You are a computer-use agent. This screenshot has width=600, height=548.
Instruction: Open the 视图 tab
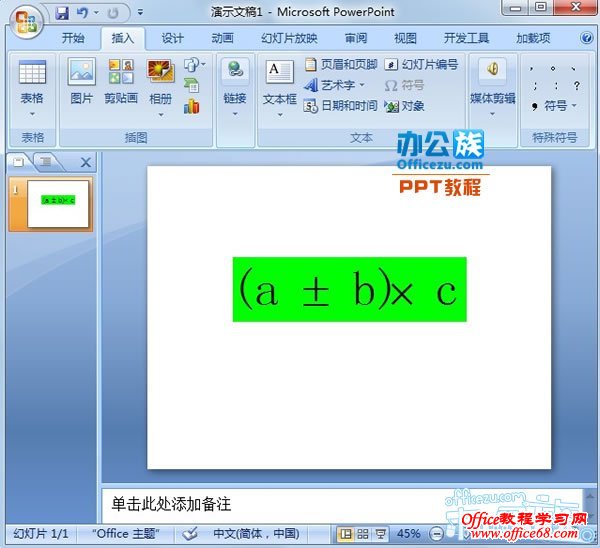[405, 38]
